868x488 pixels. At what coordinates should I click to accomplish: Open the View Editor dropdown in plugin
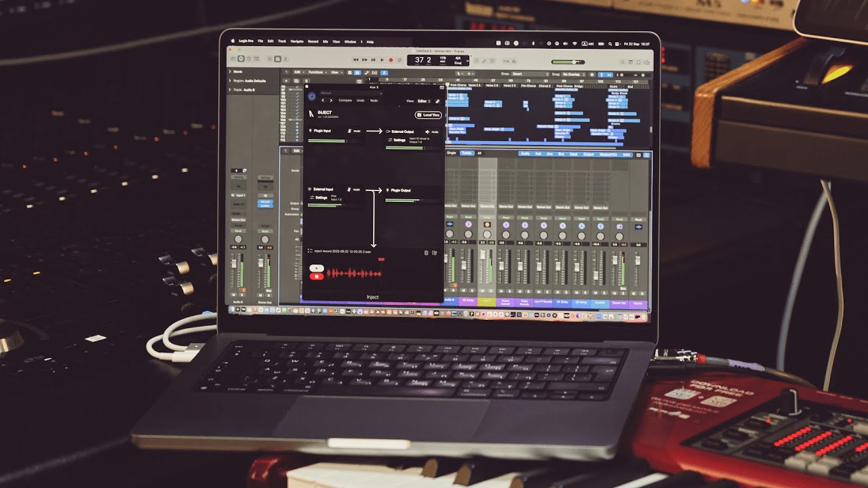pos(424,101)
